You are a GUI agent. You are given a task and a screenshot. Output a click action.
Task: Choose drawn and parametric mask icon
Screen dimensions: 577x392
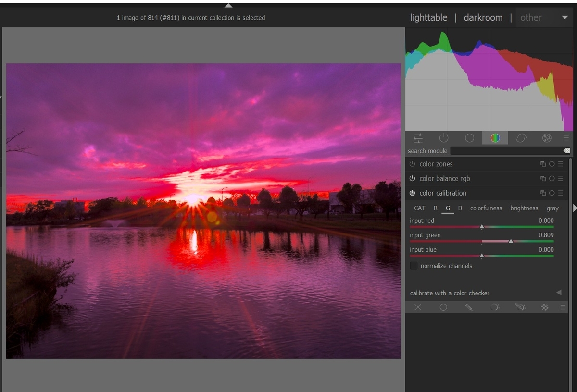520,307
